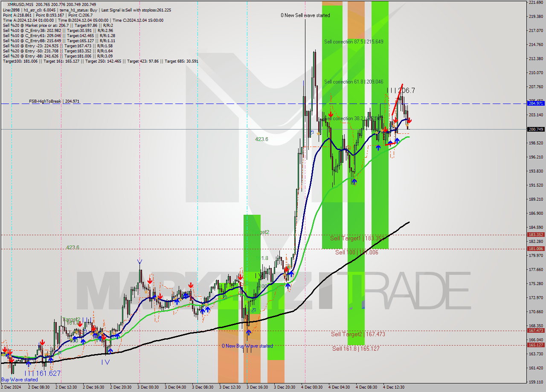
Task: Click the current price tag 200.749
Action: pos(536,129)
